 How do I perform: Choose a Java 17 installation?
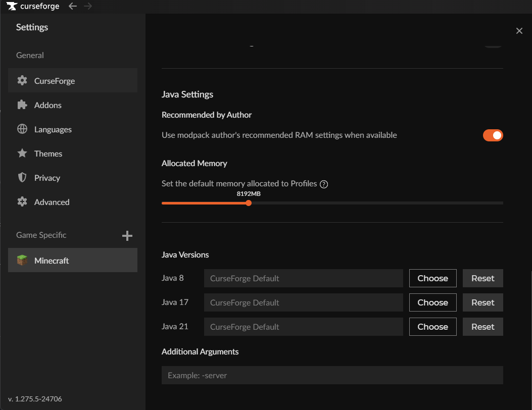432,302
